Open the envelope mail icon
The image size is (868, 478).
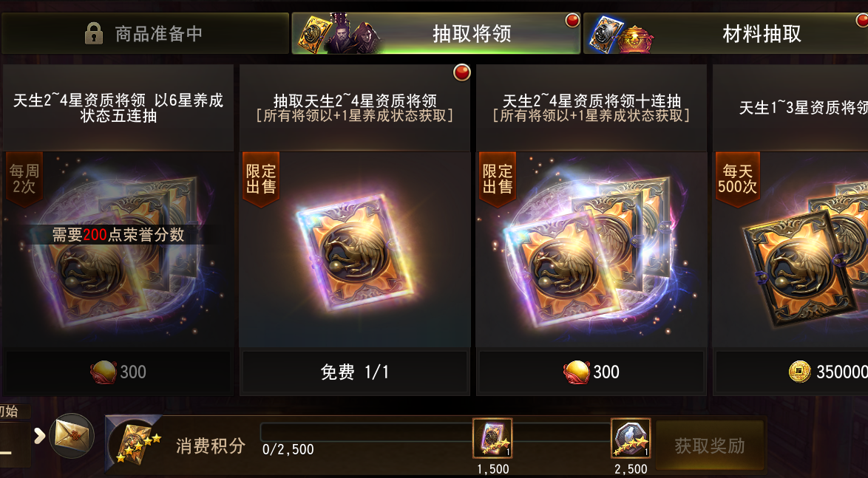tap(72, 435)
